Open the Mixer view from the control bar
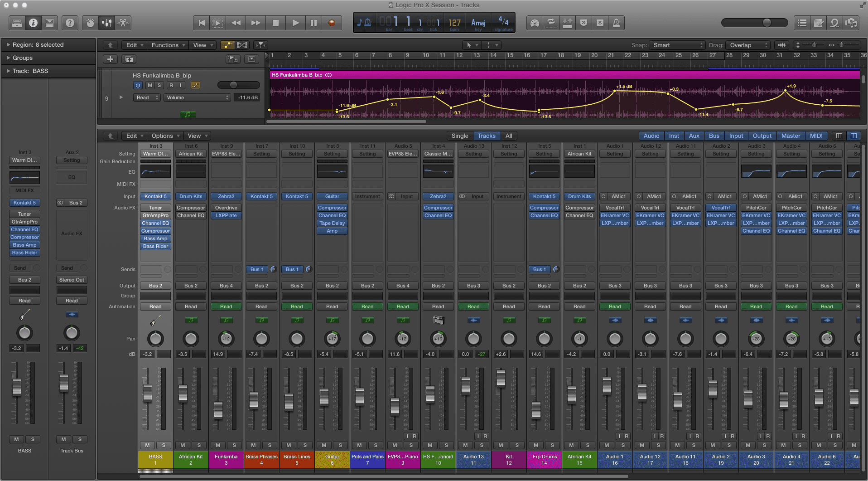Viewport: 868px width, 481px height. pyautogui.click(x=106, y=23)
